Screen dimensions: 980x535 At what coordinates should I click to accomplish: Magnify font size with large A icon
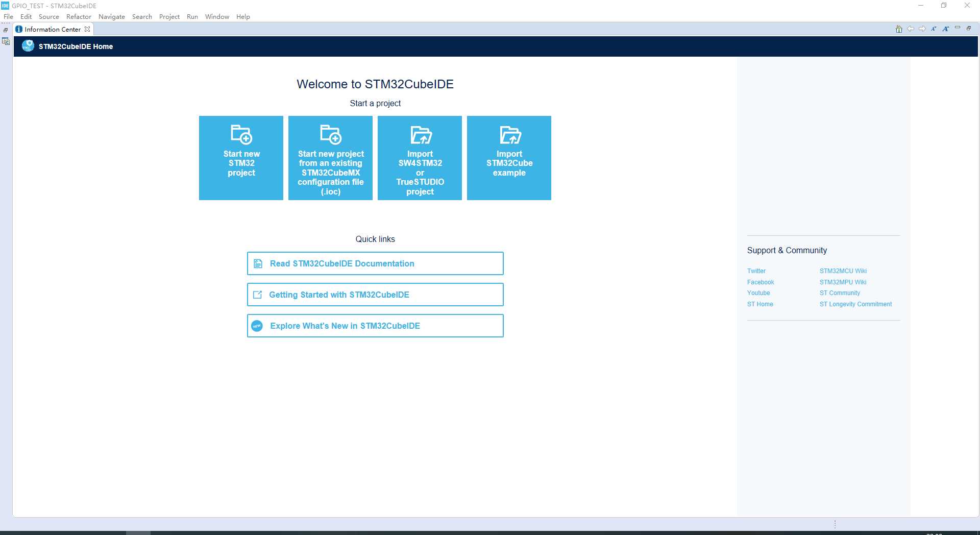(946, 29)
